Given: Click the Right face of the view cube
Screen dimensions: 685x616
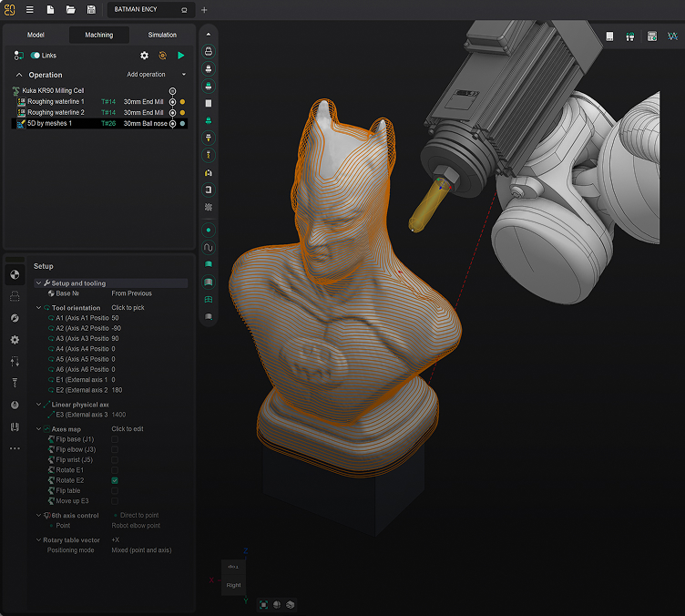Looking at the screenshot, I should (x=233, y=585).
